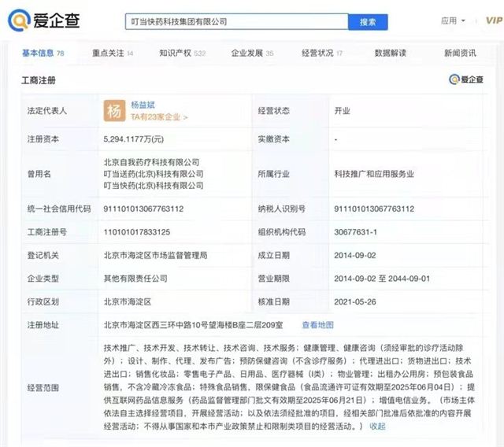The image size is (504, 447).
Task: Select the registered capital value 5,294.1177万(元)
Action: (x=134, y=139)
